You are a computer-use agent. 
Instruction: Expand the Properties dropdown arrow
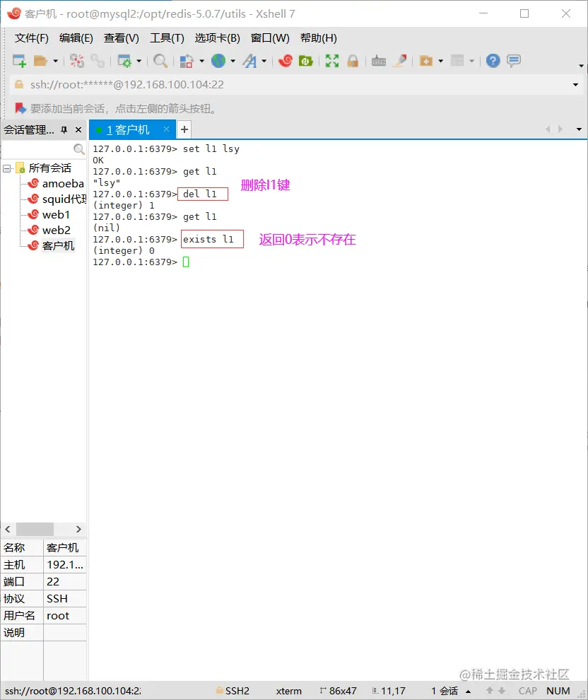tap(139, 61)
